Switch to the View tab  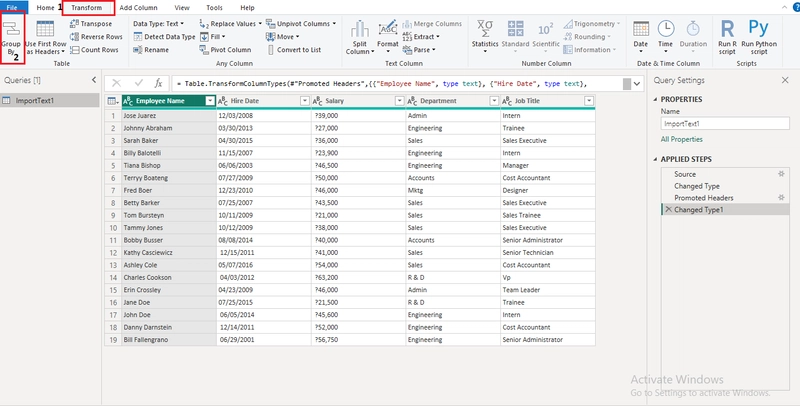point(182,8)
